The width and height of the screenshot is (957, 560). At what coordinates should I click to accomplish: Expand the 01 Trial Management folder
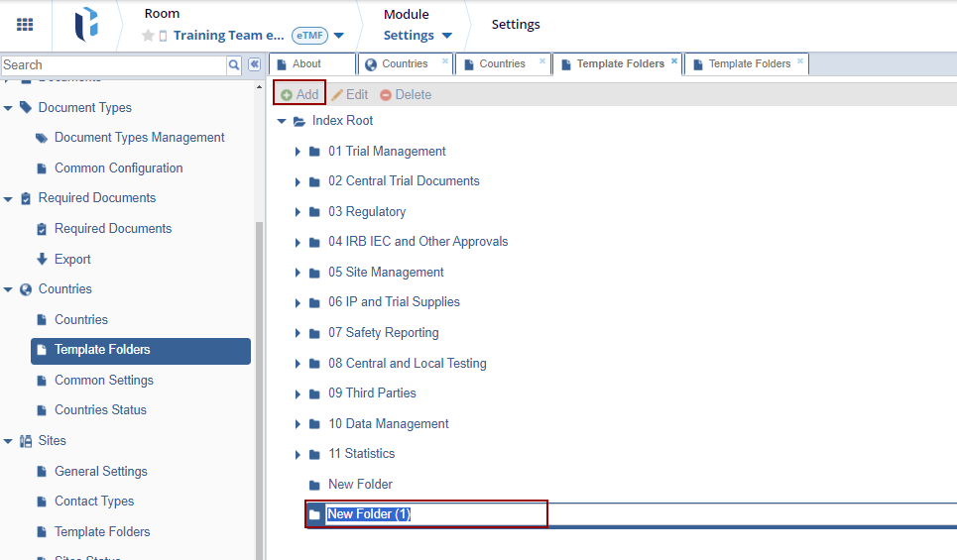(298, 152)
